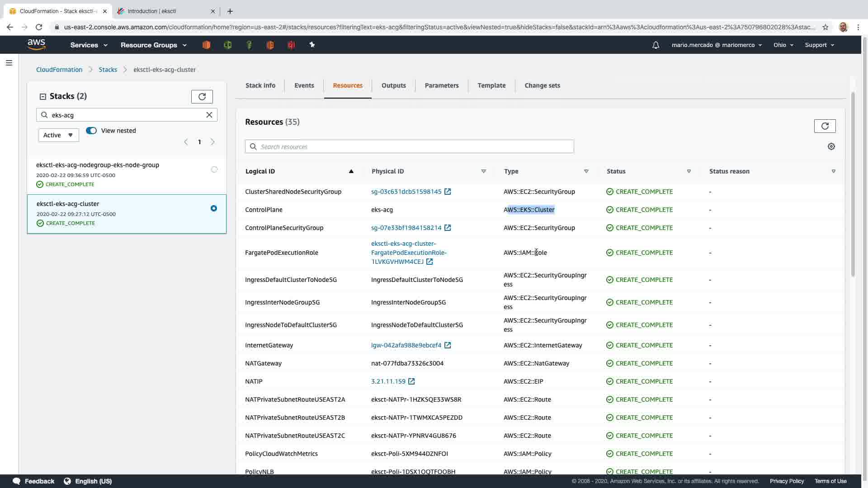
Task: Click the notifications bell icon
Action: (x=656, y=45)
